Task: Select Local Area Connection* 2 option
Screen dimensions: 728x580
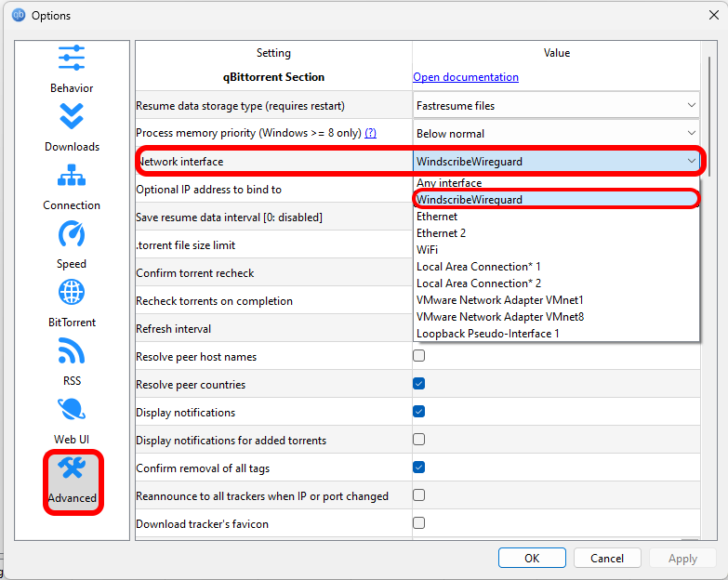Action: [556, 283]
